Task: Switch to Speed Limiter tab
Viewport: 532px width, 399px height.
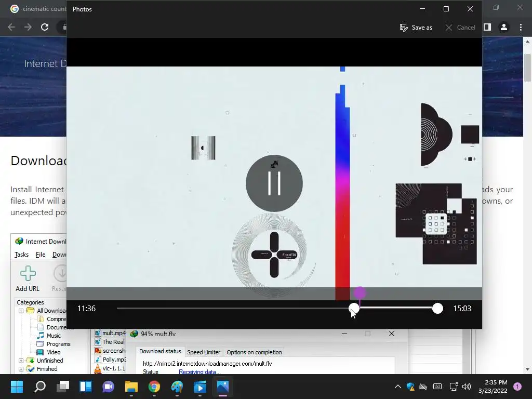Action: [204, 352]
